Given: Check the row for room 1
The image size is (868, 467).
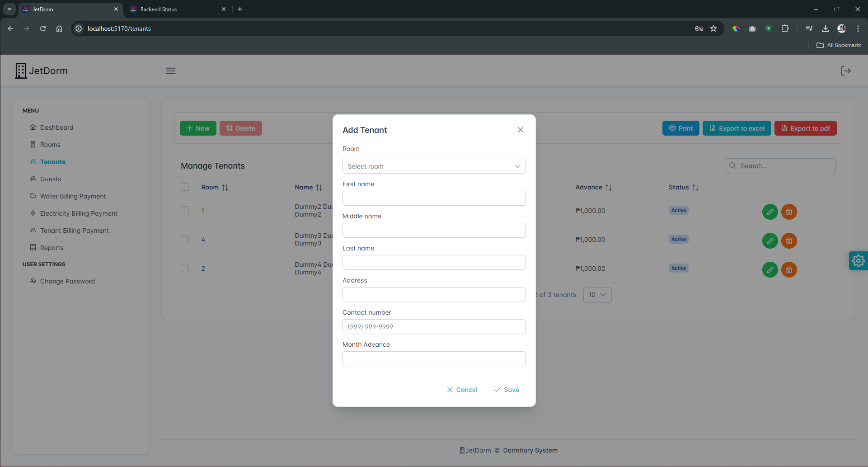Looking at the screenshot, I should click(x=185, y=210).
